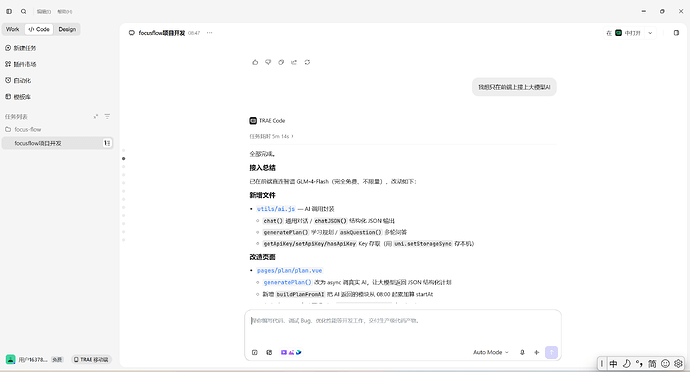Click the TRAE Code logo icon
Screen dimensions: 690x372
tap(253, 121)
